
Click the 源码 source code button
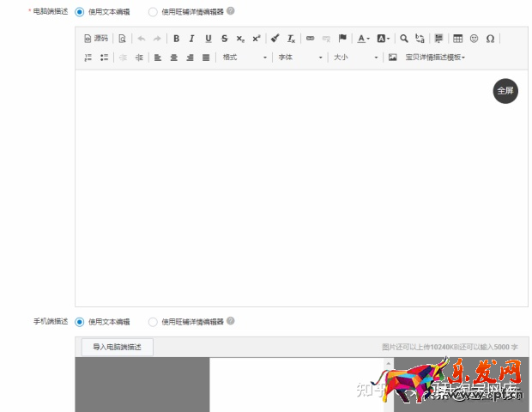[x=96, y=39]
